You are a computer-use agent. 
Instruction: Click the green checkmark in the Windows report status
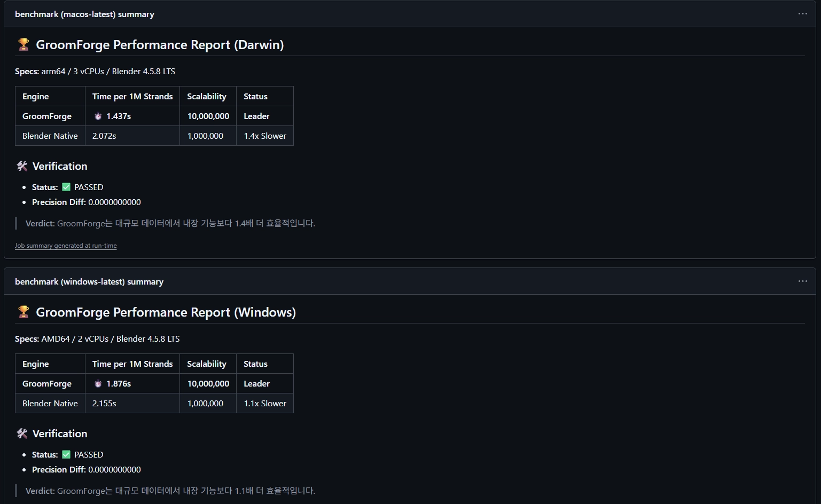(66, 454)
